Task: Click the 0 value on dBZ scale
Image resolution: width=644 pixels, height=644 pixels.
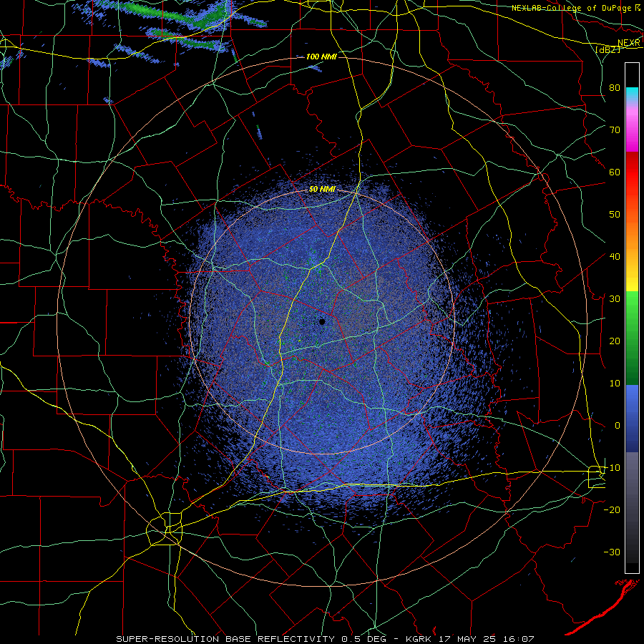Action: (618, 426)
